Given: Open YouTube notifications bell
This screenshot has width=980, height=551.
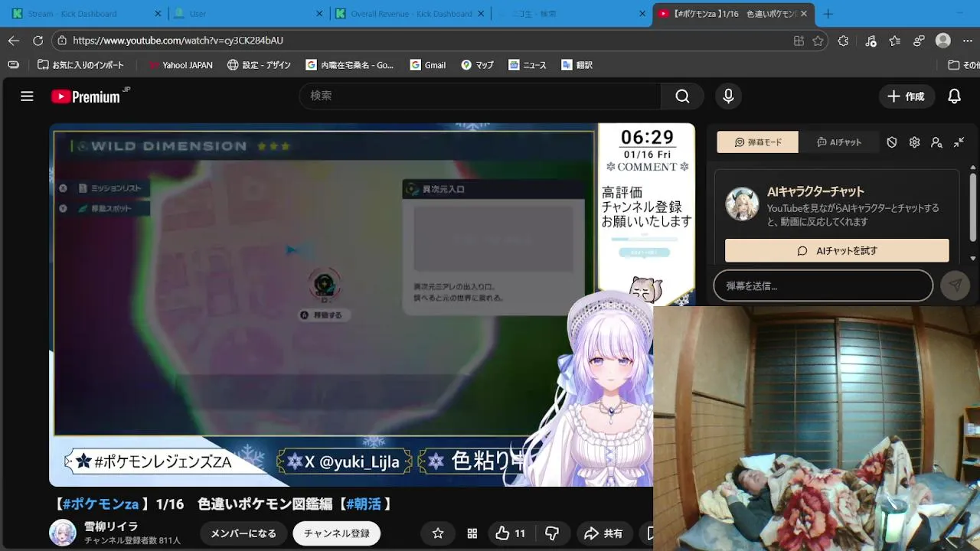Looking at the screenshot, I should pyautogui.click(x=954, y=96).
